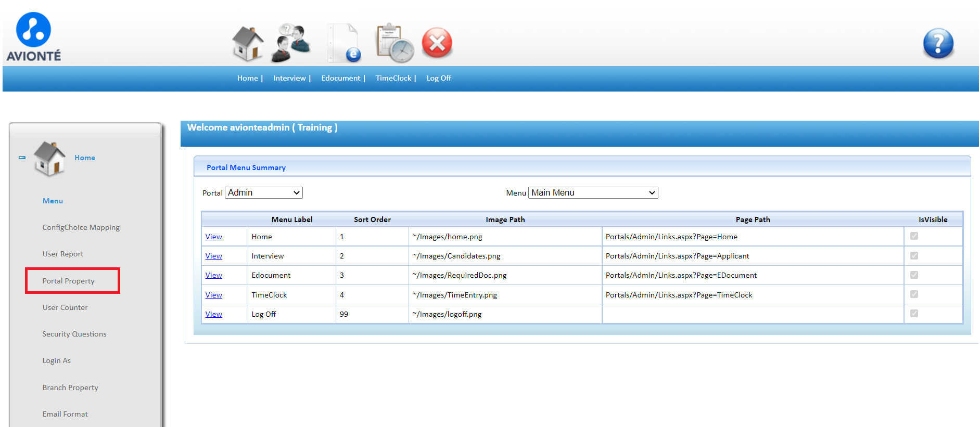
Task: Select Log Off in the blue navigation bar
Action: click(439, 78)
